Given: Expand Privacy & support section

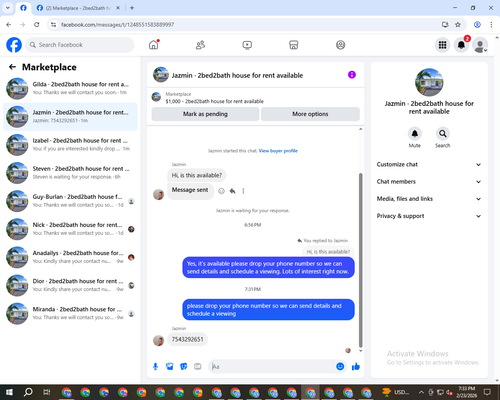Looking at the screenshot, I should pos(429,216).
